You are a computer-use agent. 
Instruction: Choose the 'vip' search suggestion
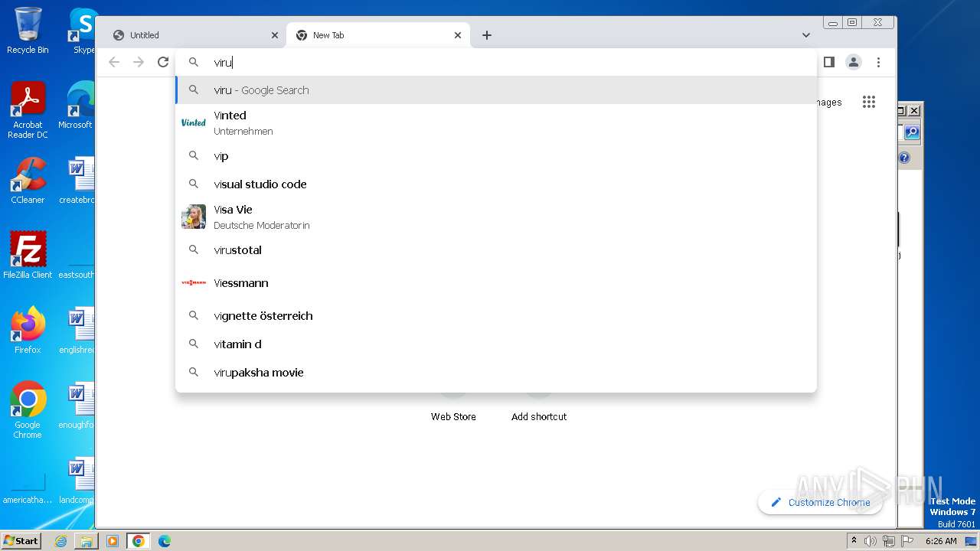coord(496,156)
